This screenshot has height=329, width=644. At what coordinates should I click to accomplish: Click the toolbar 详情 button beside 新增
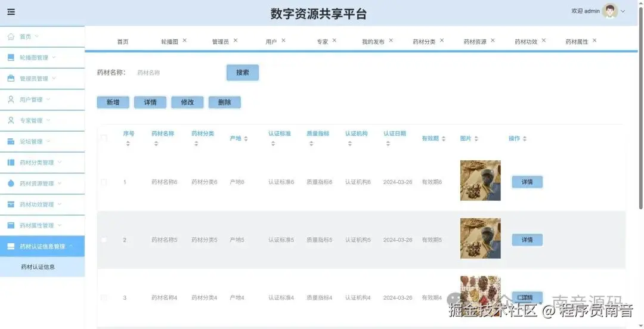pos(150,103)
